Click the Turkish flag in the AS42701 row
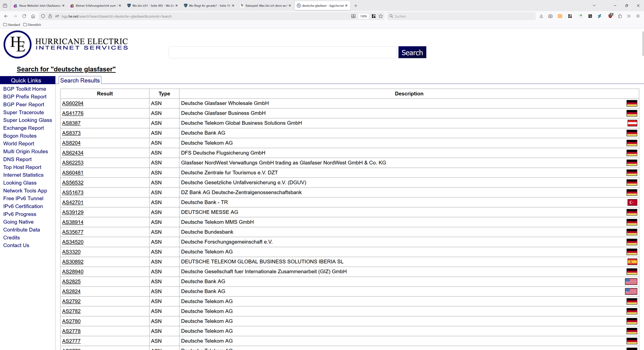This screenshot has width=644, height=350. coord(632,202)
